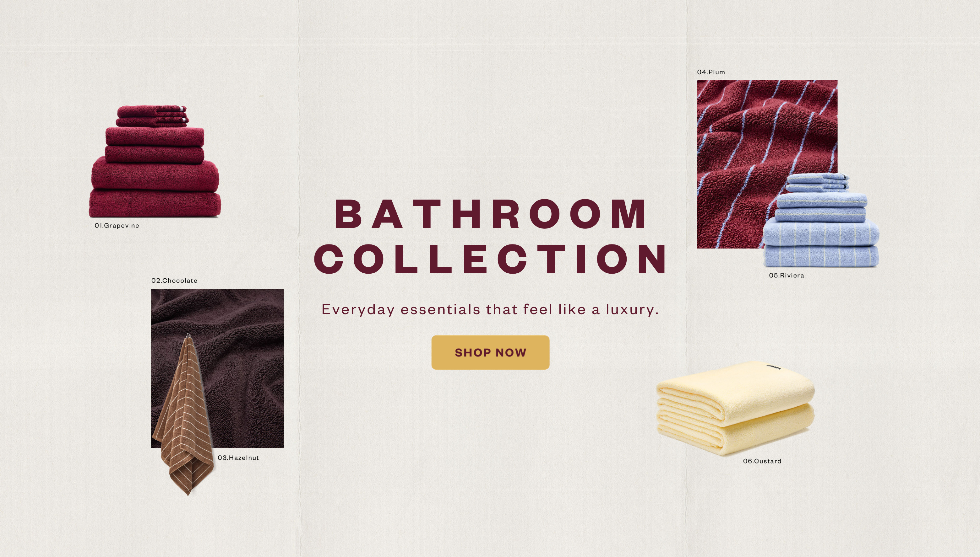Open the Chocolate towel texture image

[217, 368]
